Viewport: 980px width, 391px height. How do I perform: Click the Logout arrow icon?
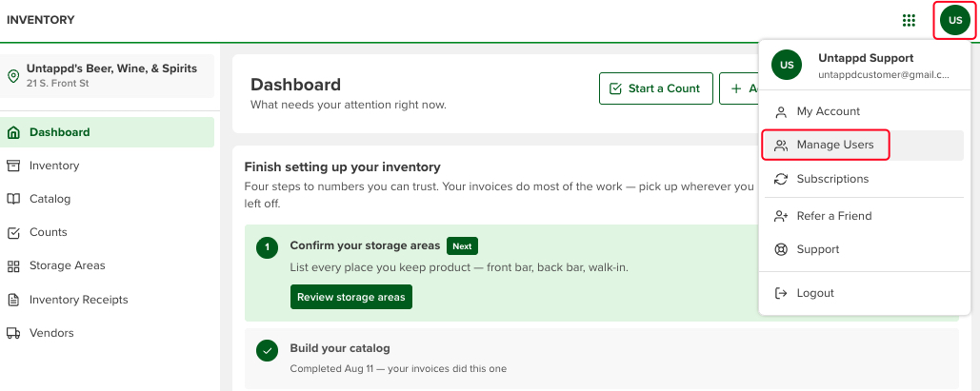coord(781,293)
